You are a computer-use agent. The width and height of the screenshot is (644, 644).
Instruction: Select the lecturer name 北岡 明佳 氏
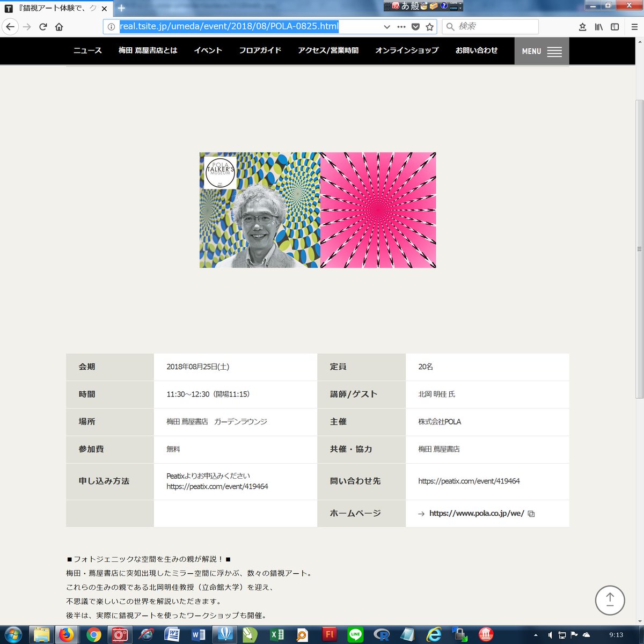437,394
